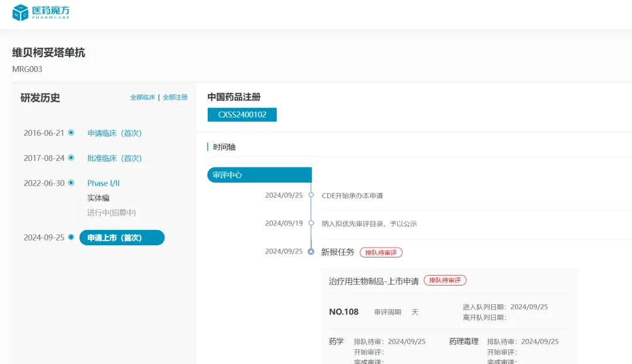This screenshot has width=632, height=364.
Task: Click the 2016-06-21 timeline dot
Action: click(71, 133)
